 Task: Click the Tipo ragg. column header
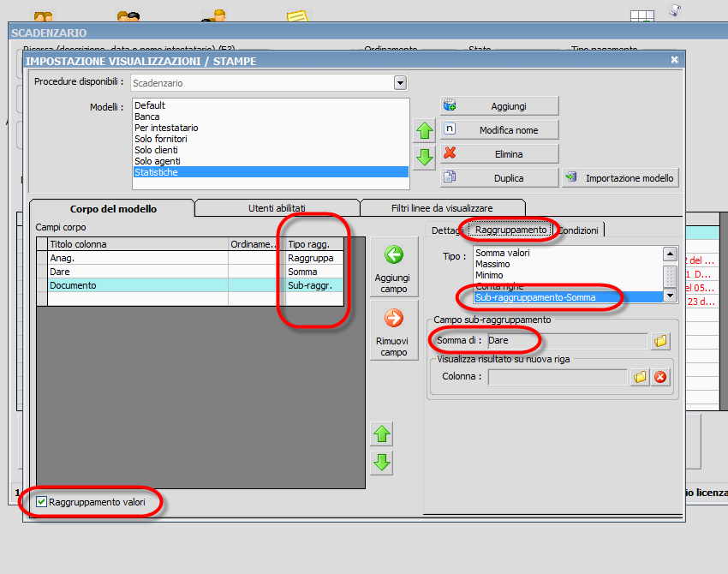[x=315, y=244]
